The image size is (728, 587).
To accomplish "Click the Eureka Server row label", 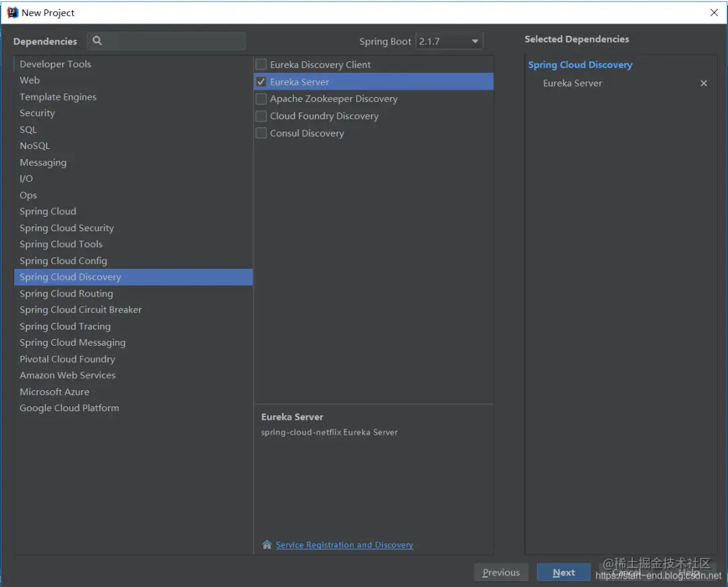I will [299, 82].
